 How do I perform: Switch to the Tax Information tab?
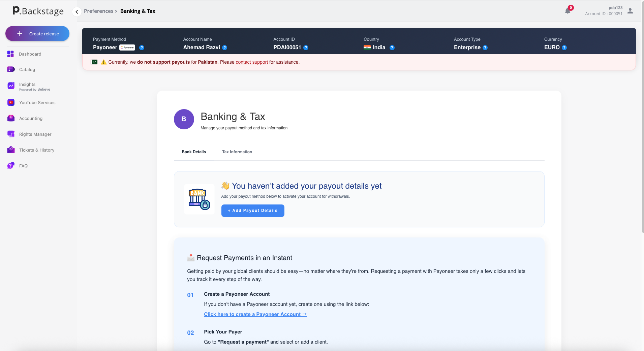pyautogui.click(x=237, y=152)
